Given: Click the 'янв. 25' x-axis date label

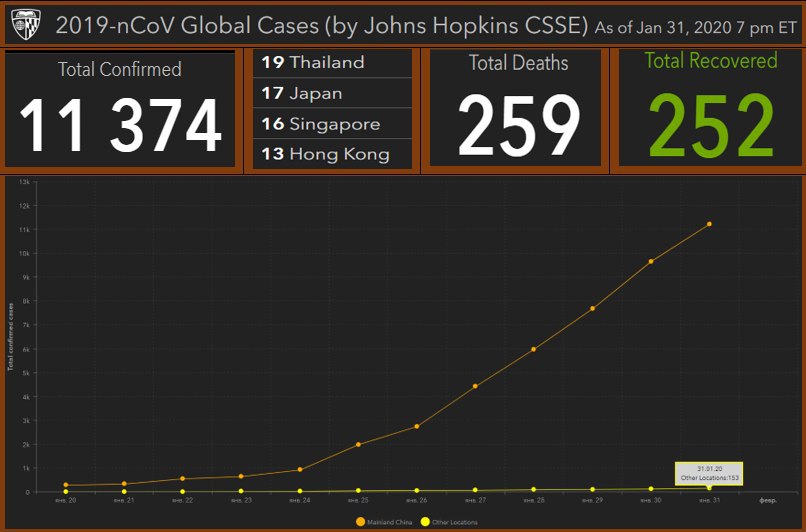Looking at the screenshot, I should point(358,501).
